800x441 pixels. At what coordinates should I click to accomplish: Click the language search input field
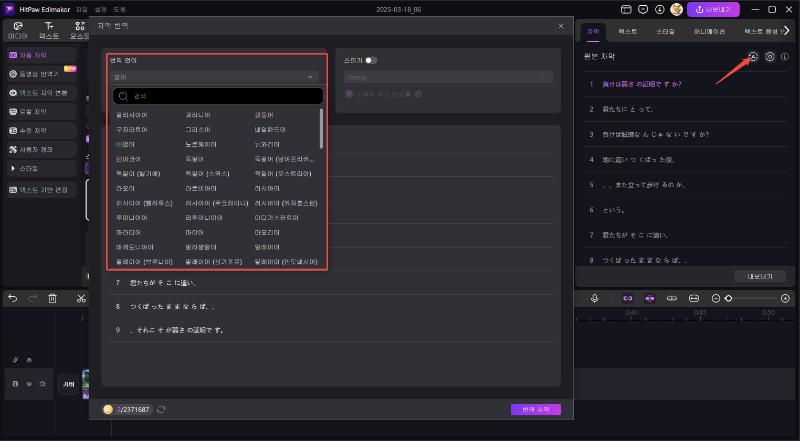click(220, 97)
